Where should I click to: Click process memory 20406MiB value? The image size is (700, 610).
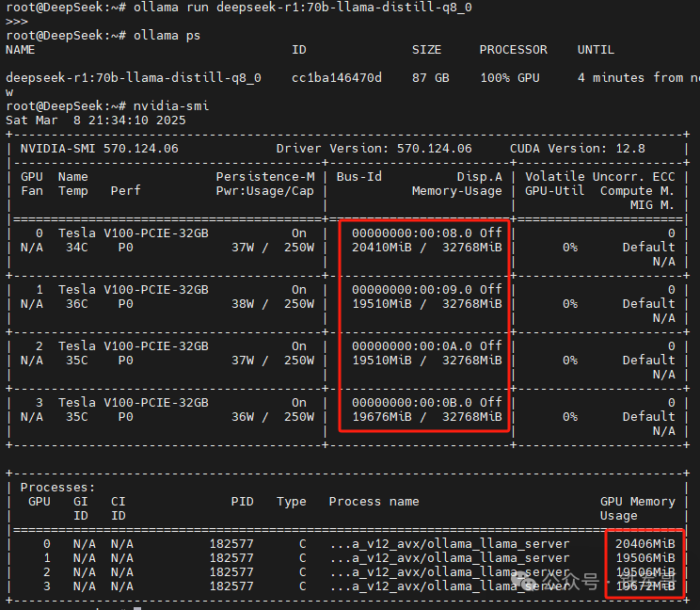pyautogui.click(x=645, y=543)
